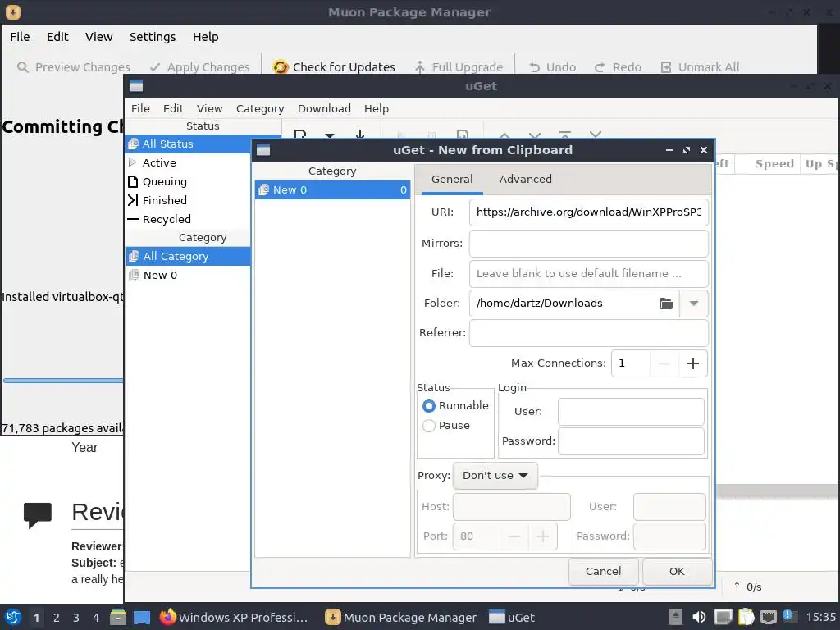Click Muon commit progress bar
The width and height of the screenshot is (840, 630).
coord(63,381)
